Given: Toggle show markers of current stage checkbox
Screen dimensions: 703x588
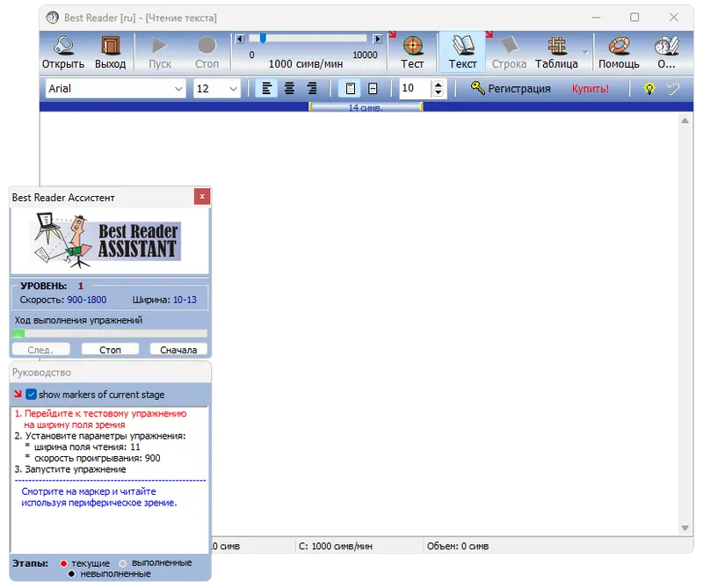Looking at the screenshot, I should coord(31,395).
